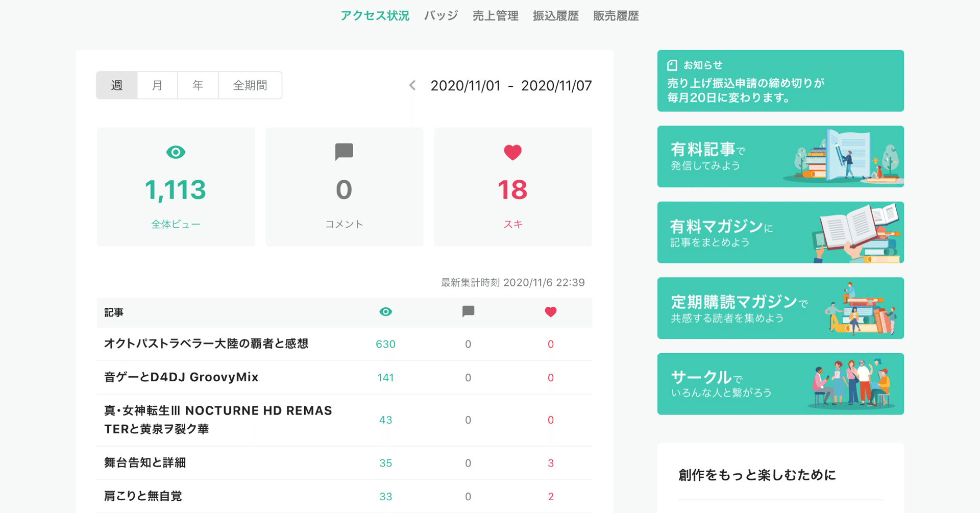Open the 定期購読マガジン banner
Viewport: 980px width, 513px height.
pos(780,308)
